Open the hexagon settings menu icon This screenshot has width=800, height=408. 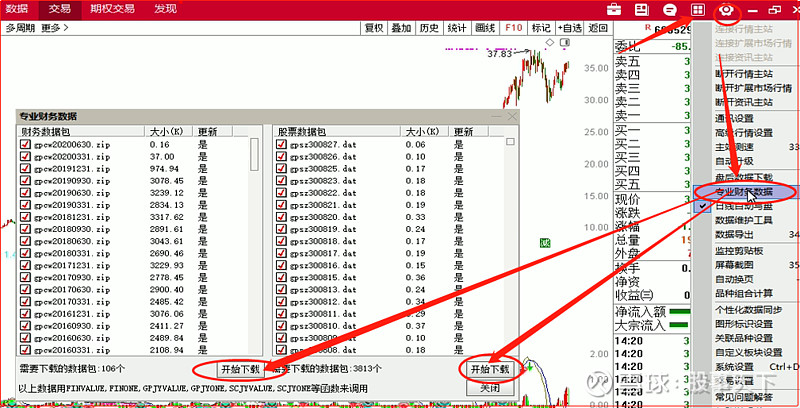point(727,10)
